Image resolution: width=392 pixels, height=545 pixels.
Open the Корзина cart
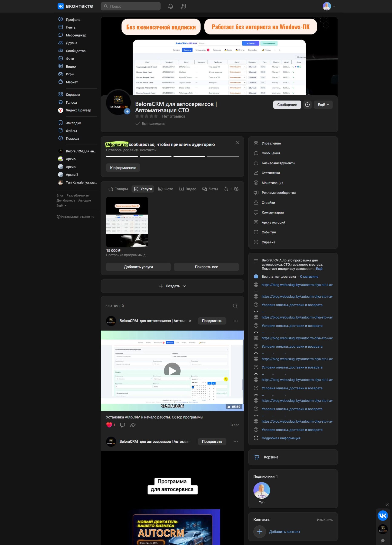(293, 457)
